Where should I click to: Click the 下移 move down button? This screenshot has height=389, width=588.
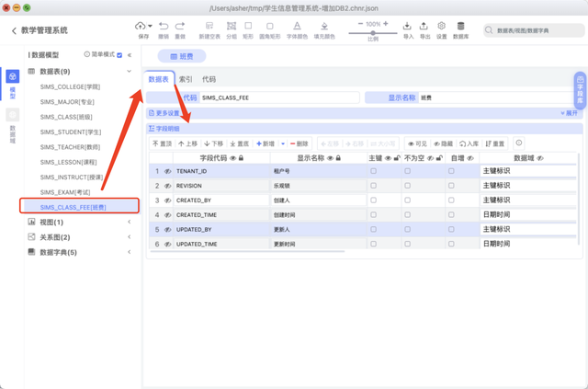coord(213,143)
